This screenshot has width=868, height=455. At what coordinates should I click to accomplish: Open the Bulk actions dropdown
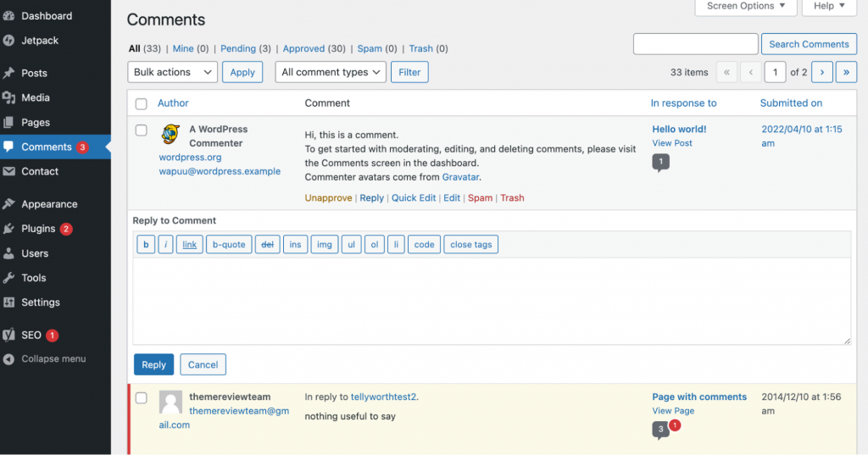click(173, 73)
